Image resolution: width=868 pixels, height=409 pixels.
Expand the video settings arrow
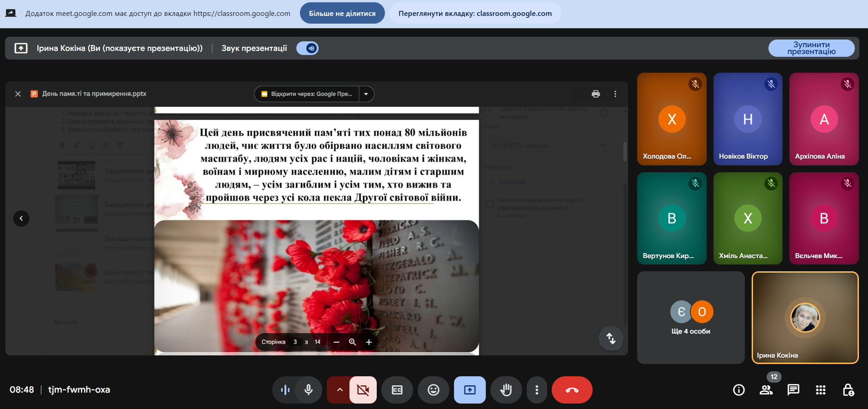coord(339,390)
